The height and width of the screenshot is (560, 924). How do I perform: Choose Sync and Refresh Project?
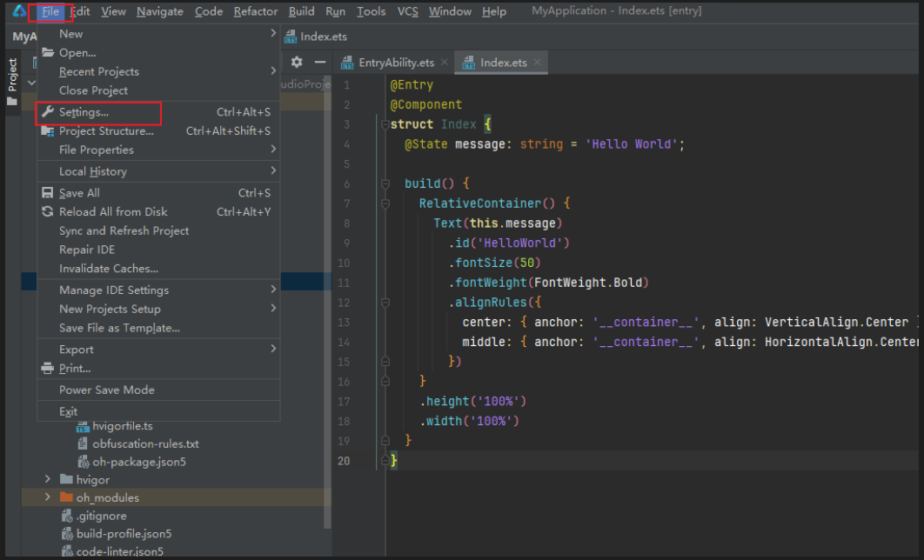[x=158, y=230]
